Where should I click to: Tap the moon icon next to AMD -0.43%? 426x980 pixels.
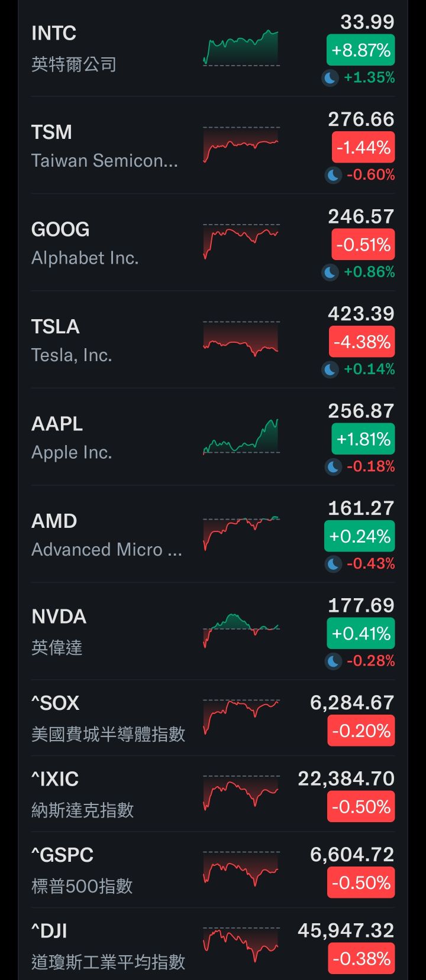point(333,564)
